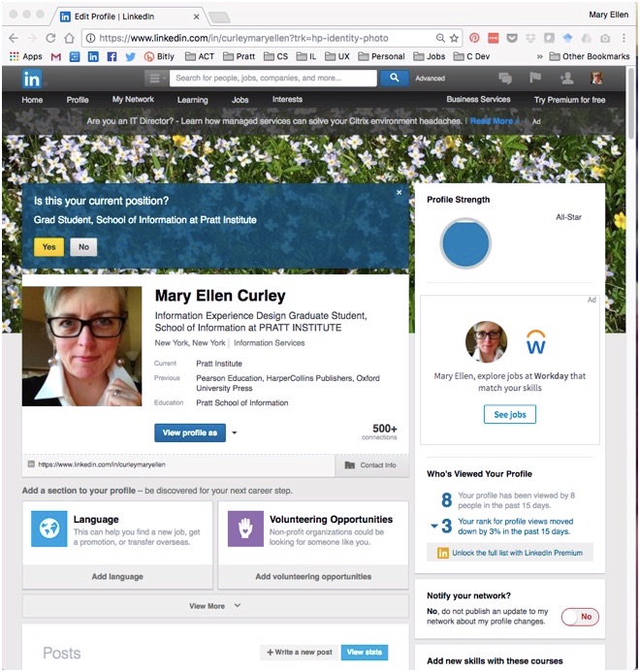Click the zoom magnifier in address bar
The image size is (640, 672).
440,38
